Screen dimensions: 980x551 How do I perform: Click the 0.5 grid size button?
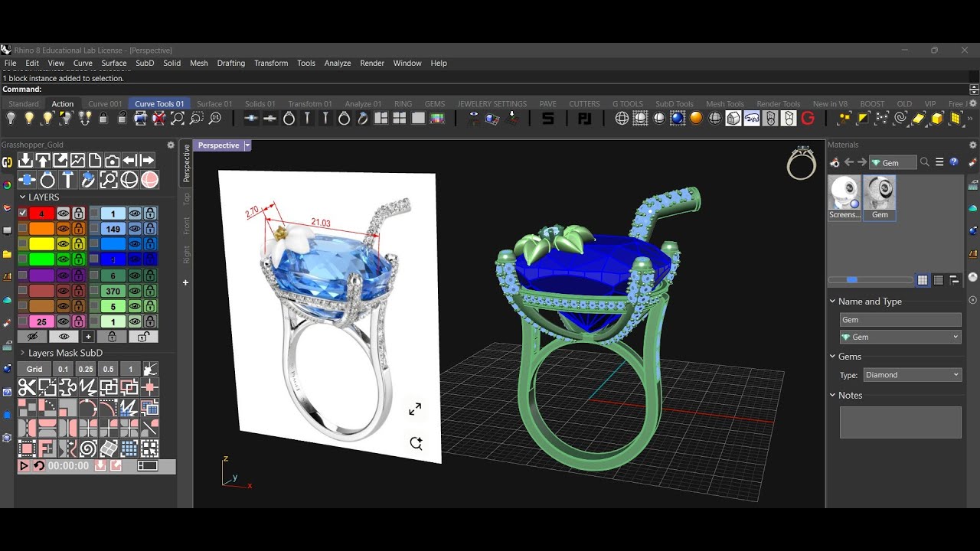point(108,369)
